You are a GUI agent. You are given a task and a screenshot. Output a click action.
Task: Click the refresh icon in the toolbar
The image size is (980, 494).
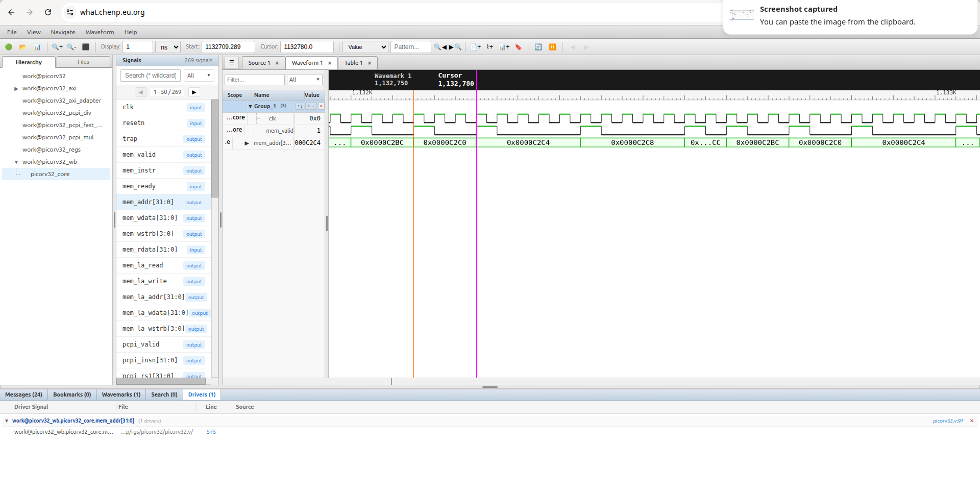538,47
